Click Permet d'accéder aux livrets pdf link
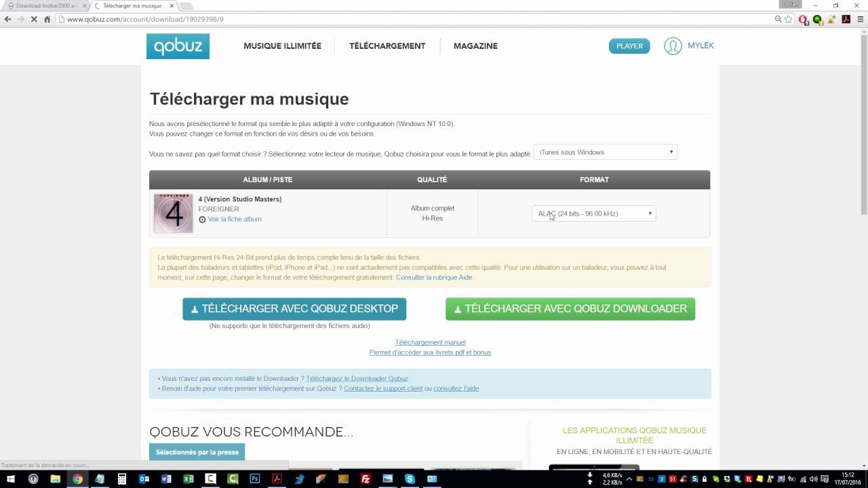868x488 pixels. pyautogui.click(x=430, y=352)
